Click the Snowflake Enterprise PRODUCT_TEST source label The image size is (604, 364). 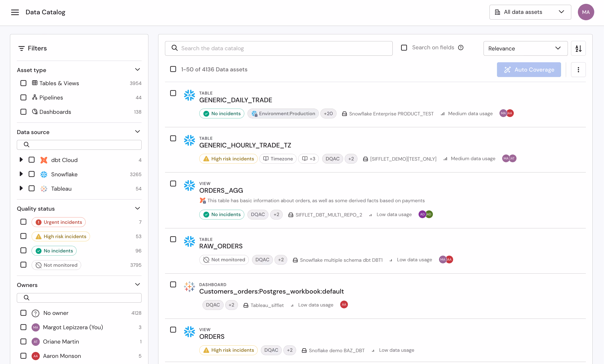tap(391, 114)
